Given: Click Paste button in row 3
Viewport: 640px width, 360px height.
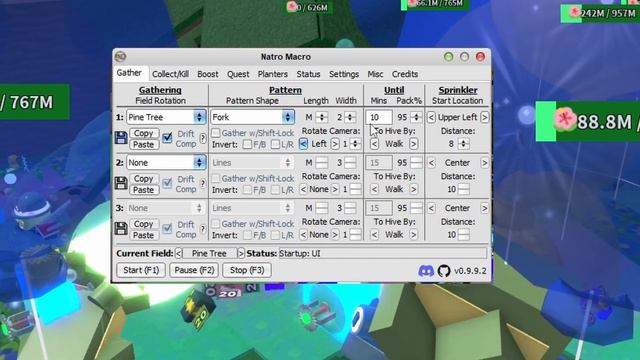Looking at the screenshot, I should [x=144, y=235].
